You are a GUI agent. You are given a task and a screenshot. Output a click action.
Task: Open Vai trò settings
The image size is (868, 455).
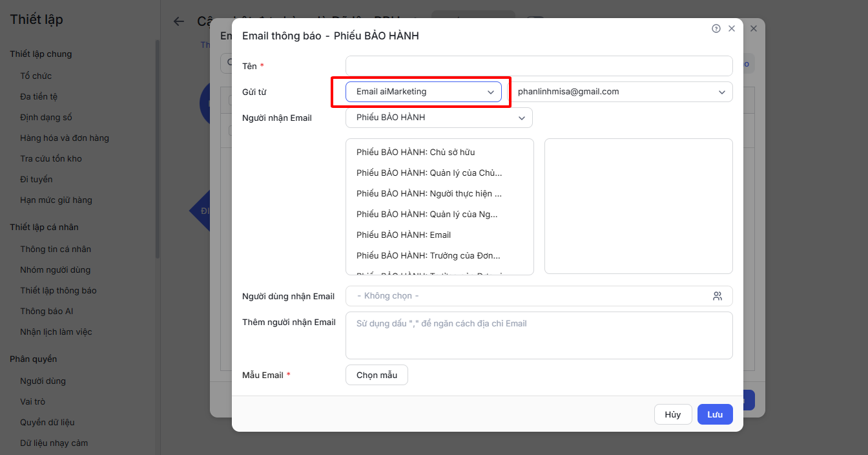tap(33, 402)
